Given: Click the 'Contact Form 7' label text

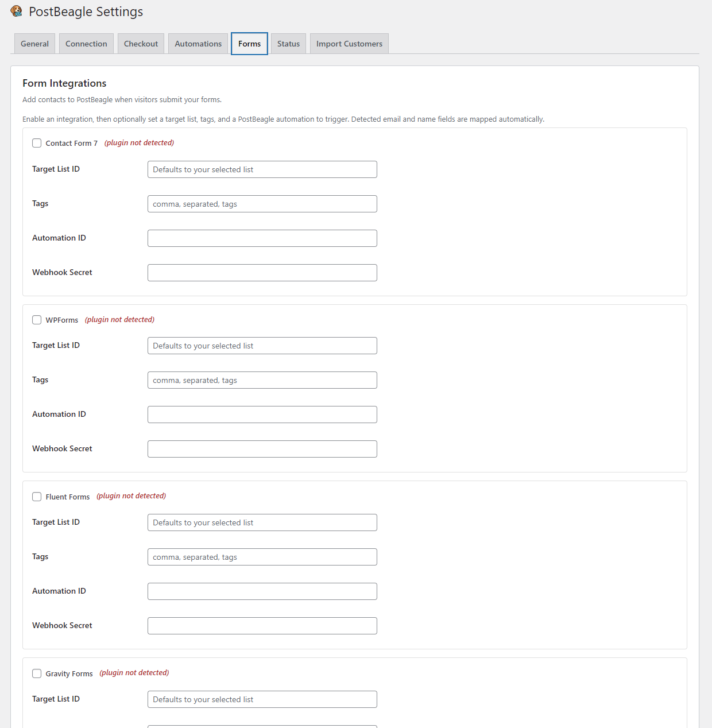Looking at the screenshot, I should 72,144.
